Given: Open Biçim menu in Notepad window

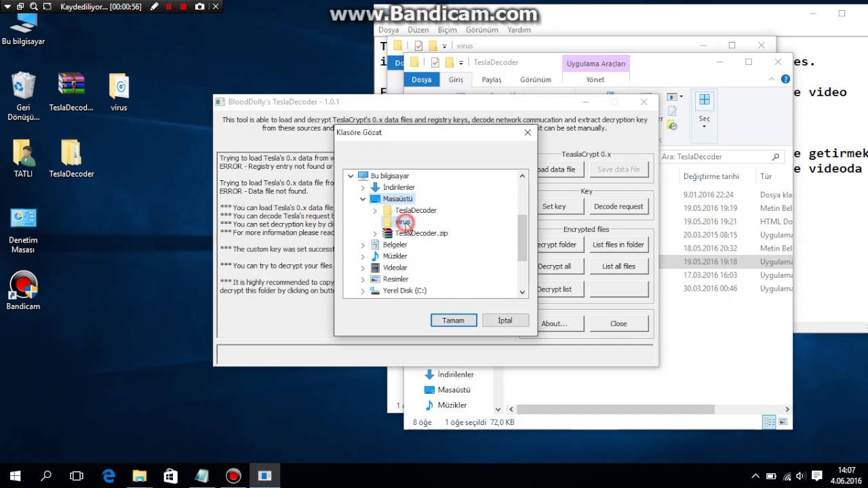Looking at the screenshot, I should (x=447, y=30).
